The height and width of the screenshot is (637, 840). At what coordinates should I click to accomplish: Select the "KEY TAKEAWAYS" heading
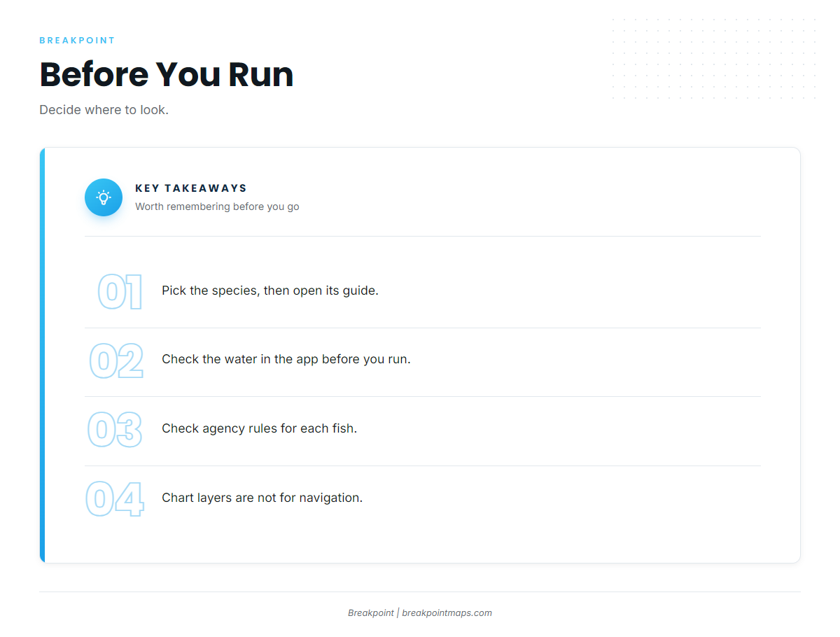191,188
